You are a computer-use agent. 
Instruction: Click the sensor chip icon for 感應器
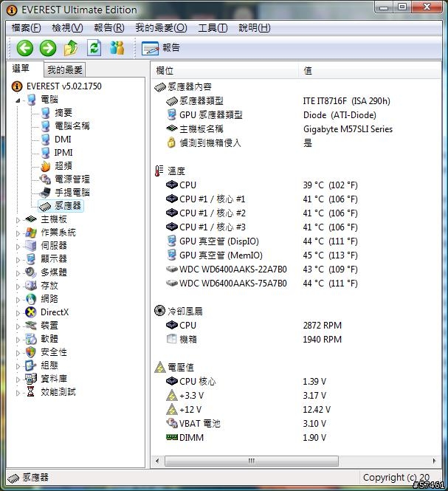tap(45, 206)
